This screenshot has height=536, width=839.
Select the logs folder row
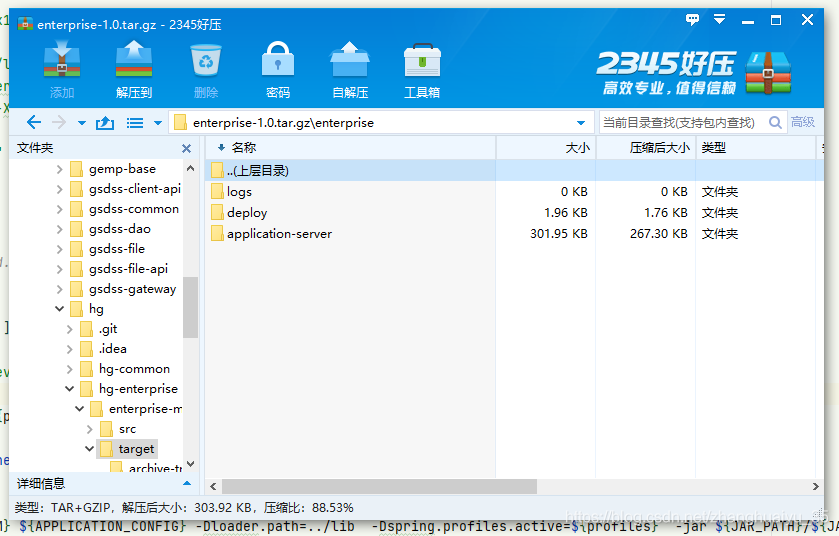pyautogui.click(x=514, y=192)
